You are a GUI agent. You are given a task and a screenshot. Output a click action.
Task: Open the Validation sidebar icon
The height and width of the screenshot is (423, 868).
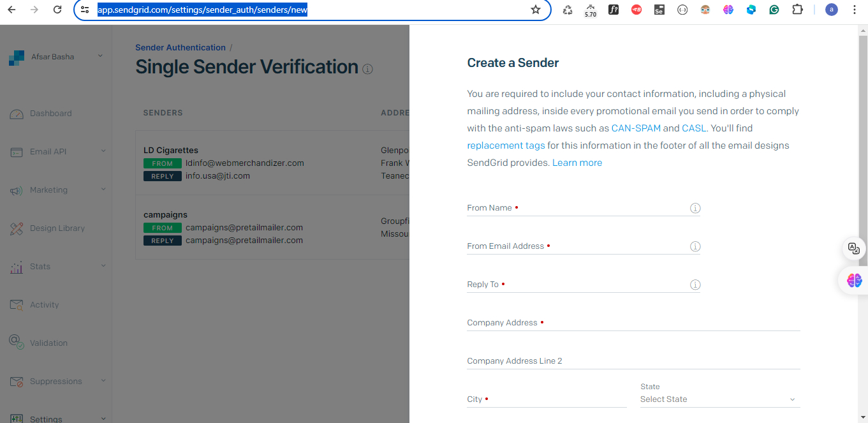16,343
